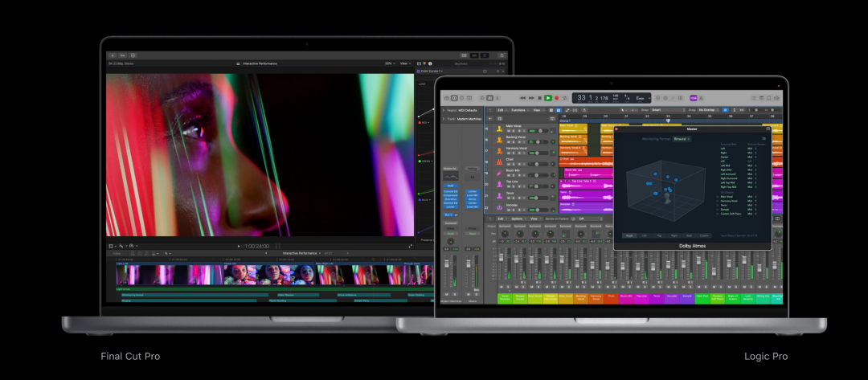Click the Vocoder track icon
868x380 pixels.
click(499, 207)
